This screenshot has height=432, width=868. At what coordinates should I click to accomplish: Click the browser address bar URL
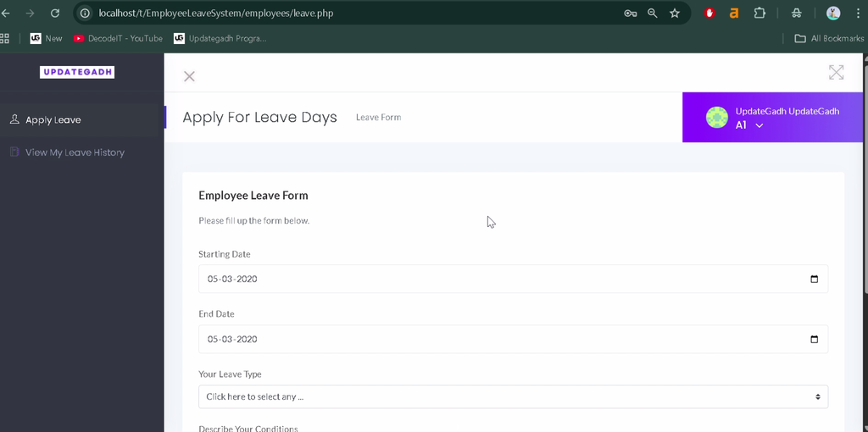(x=216, y=14)
